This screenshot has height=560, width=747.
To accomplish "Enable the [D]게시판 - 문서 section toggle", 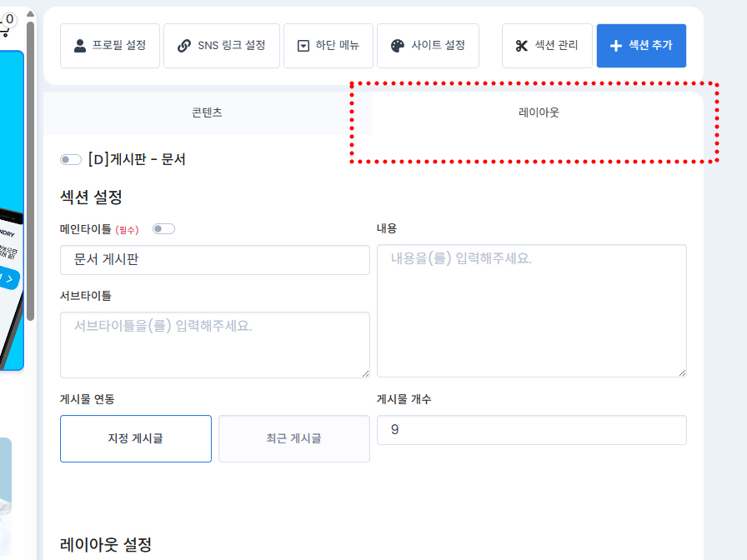I will (72, 158).
